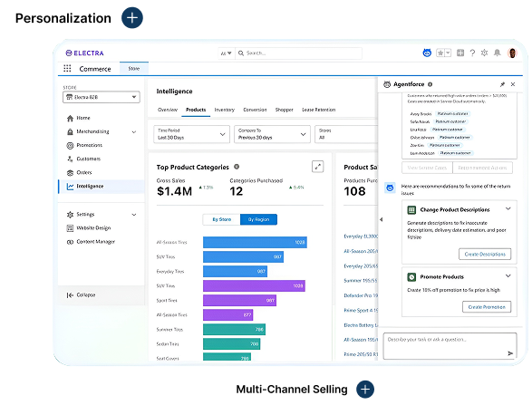Screen dimensions: 532x405
Task: Switch to the Conversion tab
Action: point(255,110)
